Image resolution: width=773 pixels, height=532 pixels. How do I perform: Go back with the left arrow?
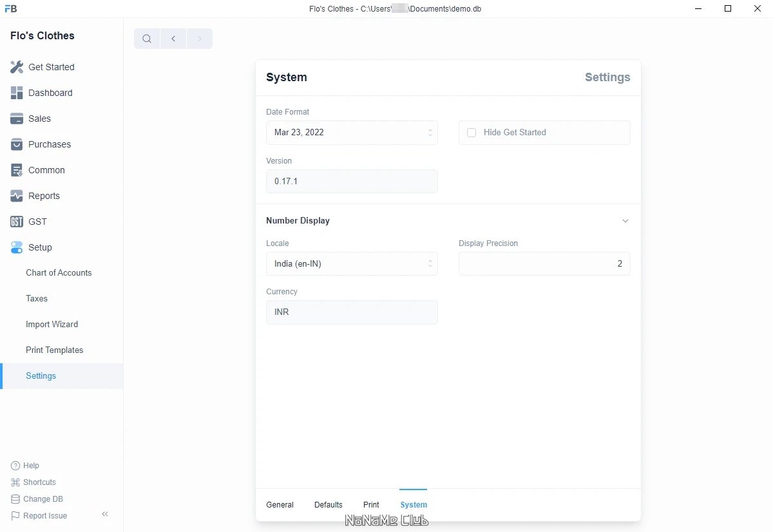[173, 39]
